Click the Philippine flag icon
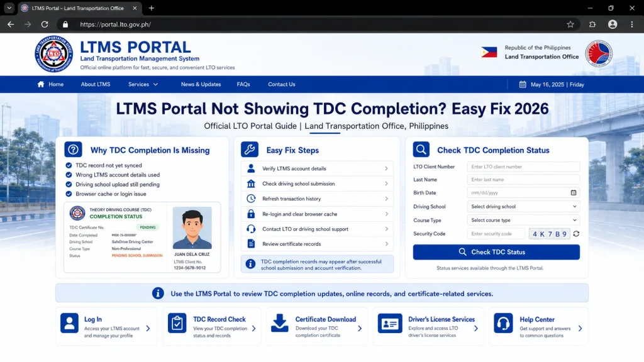Viewport: 644px width, 362px height. pos(489,52)
